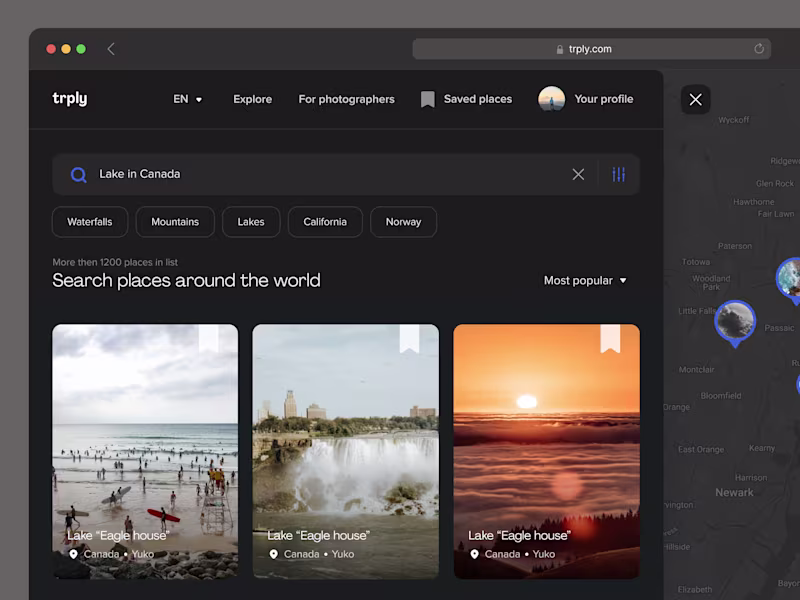Click the bookmark icon next to Saved places

(x=428, y=99)
